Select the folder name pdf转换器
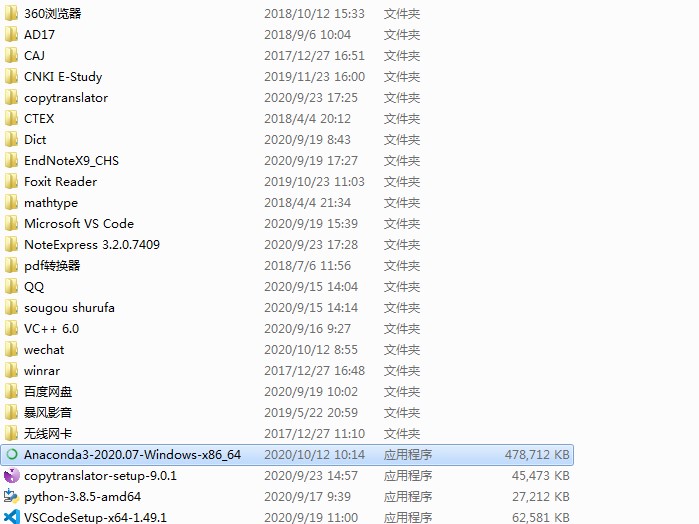 point(52,265)
